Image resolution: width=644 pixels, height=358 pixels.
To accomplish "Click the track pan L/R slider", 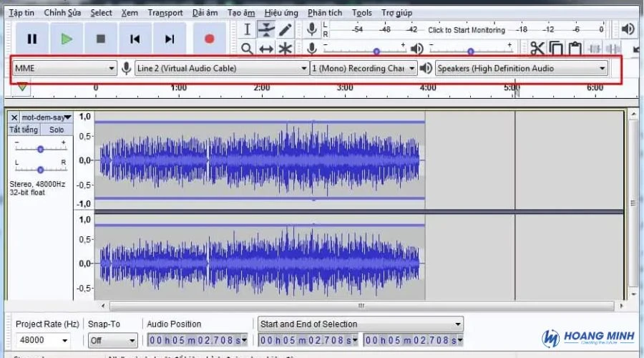I will 40,169.
